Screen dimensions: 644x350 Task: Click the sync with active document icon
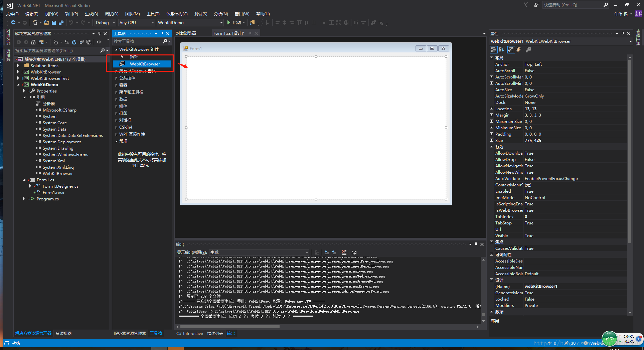click(x=67, y=42)
